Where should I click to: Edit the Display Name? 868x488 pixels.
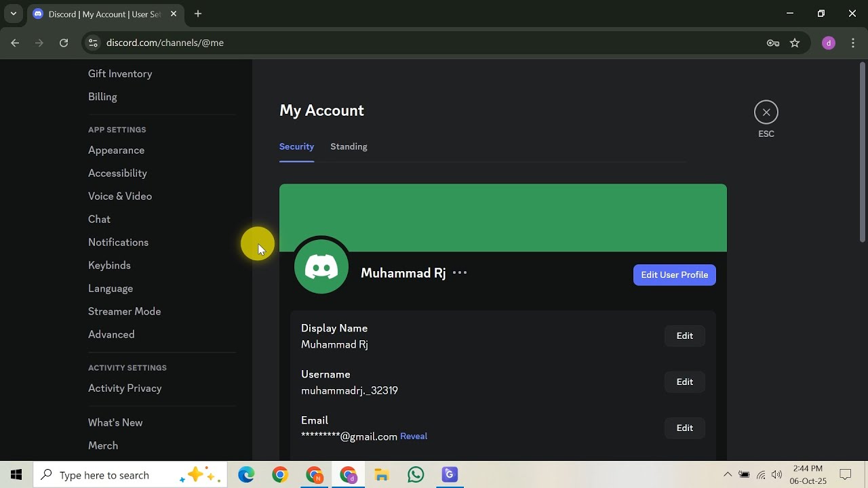685,336
